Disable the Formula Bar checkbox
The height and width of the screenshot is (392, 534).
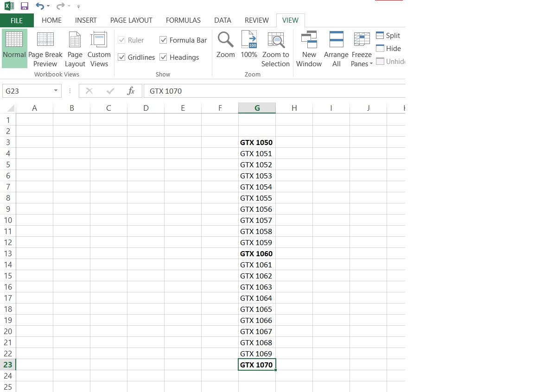point(163,40)
